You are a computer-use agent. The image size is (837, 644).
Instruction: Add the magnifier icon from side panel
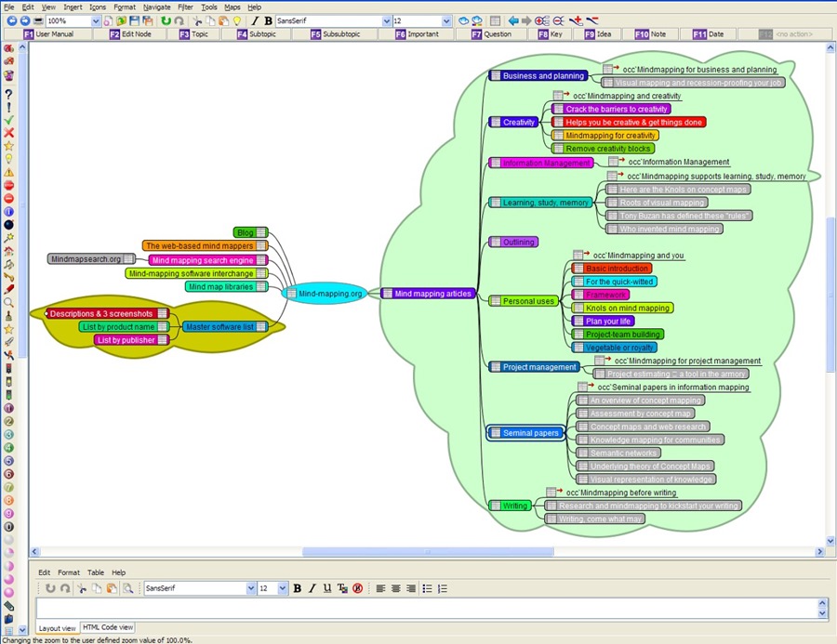8,303
